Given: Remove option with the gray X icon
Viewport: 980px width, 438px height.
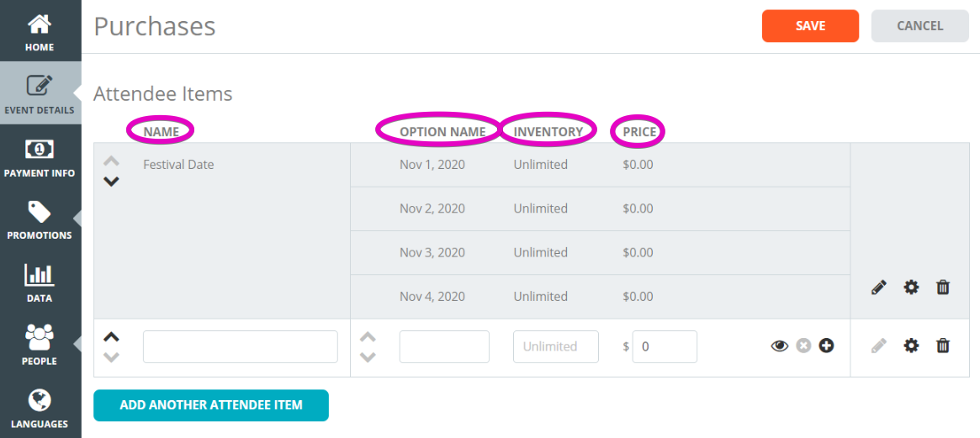Looking at the screenshot, I should tap(803, 346).
